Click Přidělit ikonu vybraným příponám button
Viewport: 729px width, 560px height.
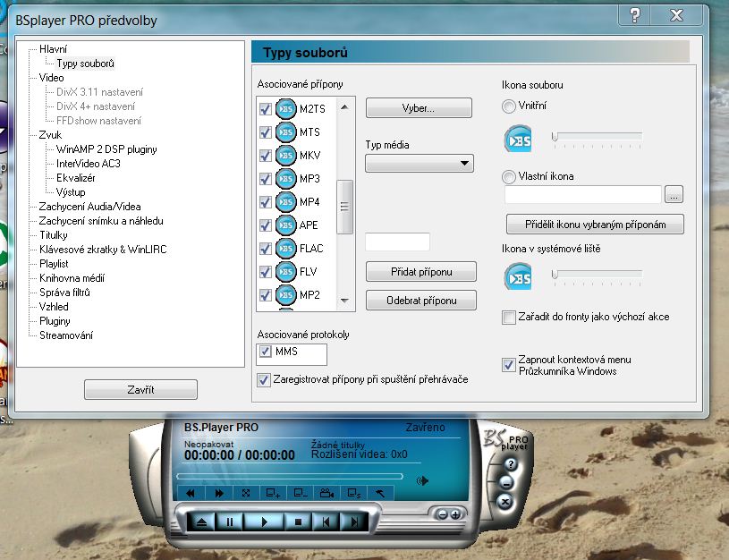[x=595, y=225]
